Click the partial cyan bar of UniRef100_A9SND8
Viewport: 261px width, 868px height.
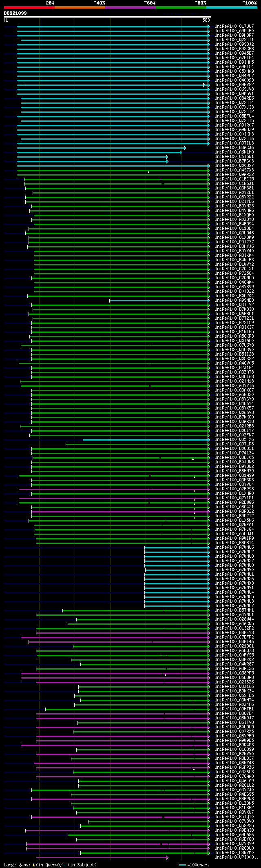pyautogui.click(x=159, y=300)
